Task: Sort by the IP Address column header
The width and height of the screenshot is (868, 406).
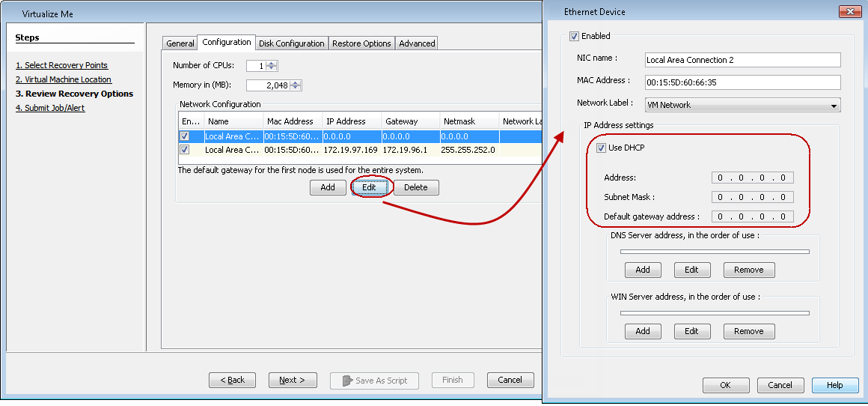Action: click(x=352, y=121)
